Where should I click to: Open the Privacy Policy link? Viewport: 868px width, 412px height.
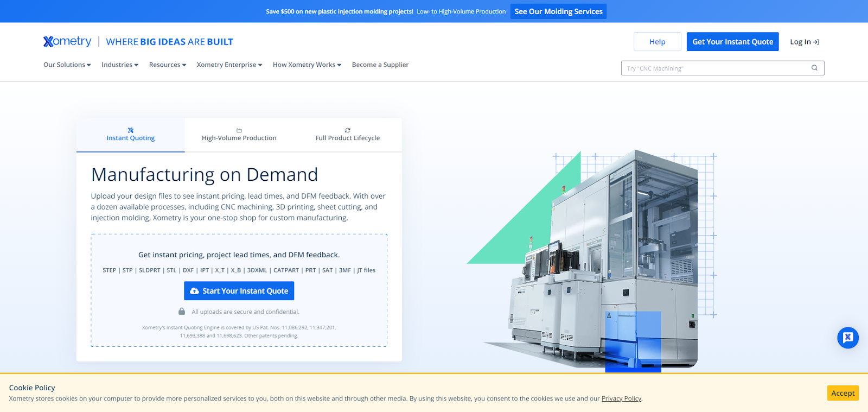pos(621,398)
